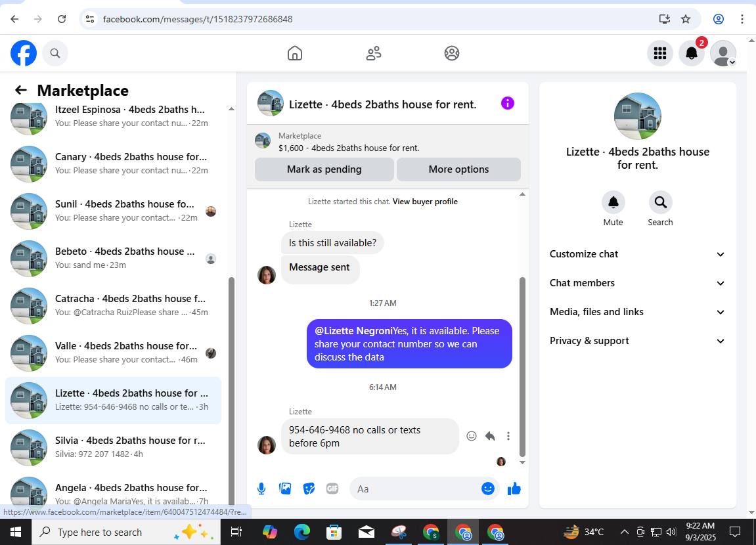Open the Facebook menu grid icon
This screenshot has height=545, width=756.
(x=659, y=53)
